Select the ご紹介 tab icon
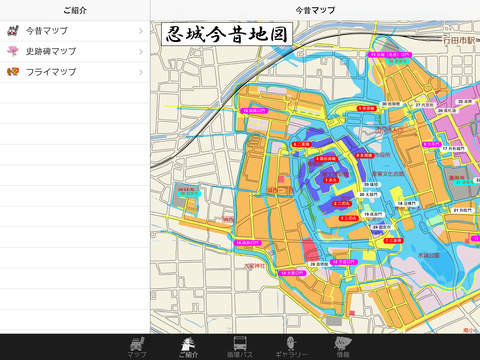Viewport: 480px width, 360px height. 188,347
